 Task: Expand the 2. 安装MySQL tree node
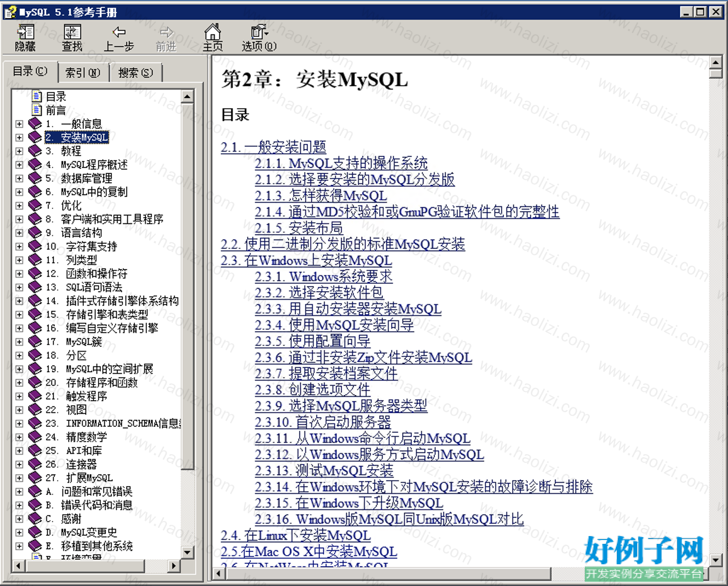coord(19,138)
